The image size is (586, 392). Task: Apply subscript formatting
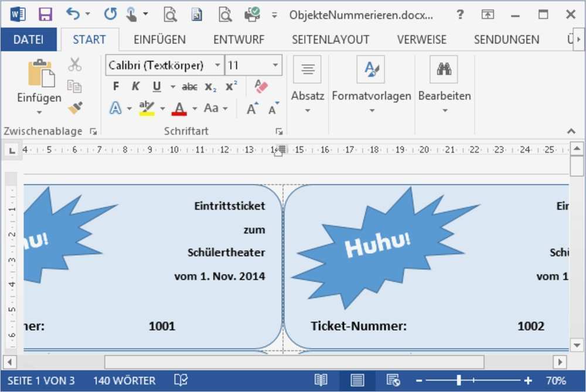209,86
